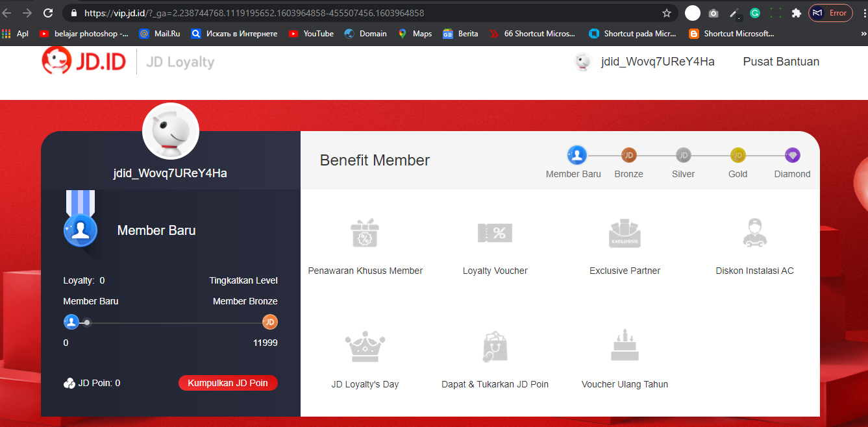This screenshot has width=868, height=427.
Task: Expand the hidden bookmarks chevron
Action: pos(863,34)
